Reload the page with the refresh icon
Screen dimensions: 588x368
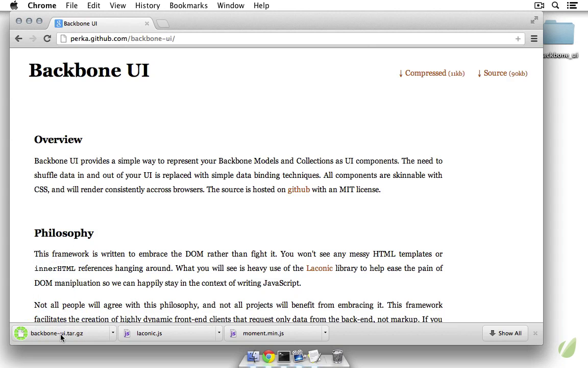[47, 38]
